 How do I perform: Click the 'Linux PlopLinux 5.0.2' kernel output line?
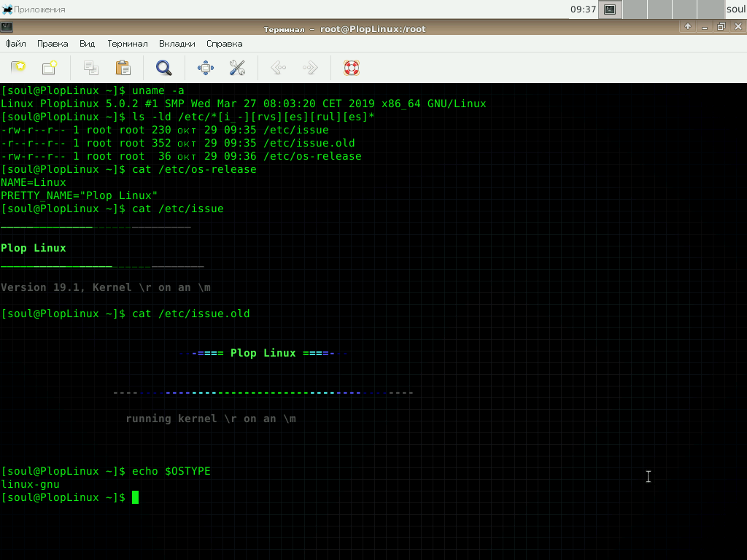point(244,104)
